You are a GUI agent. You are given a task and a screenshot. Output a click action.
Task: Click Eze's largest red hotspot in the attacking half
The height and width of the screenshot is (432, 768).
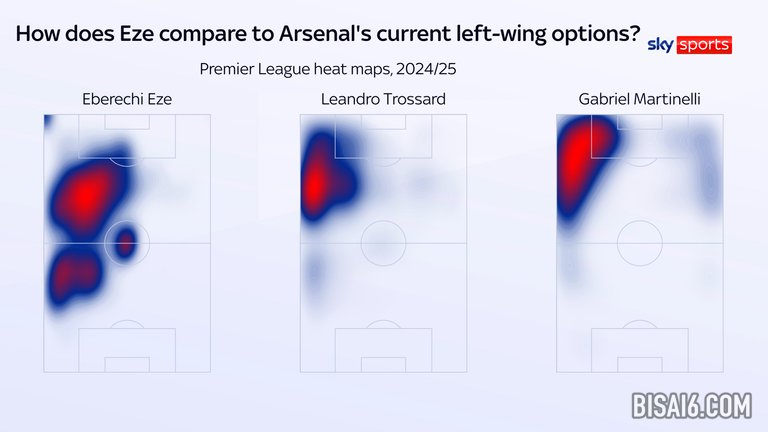pos(88,193)
